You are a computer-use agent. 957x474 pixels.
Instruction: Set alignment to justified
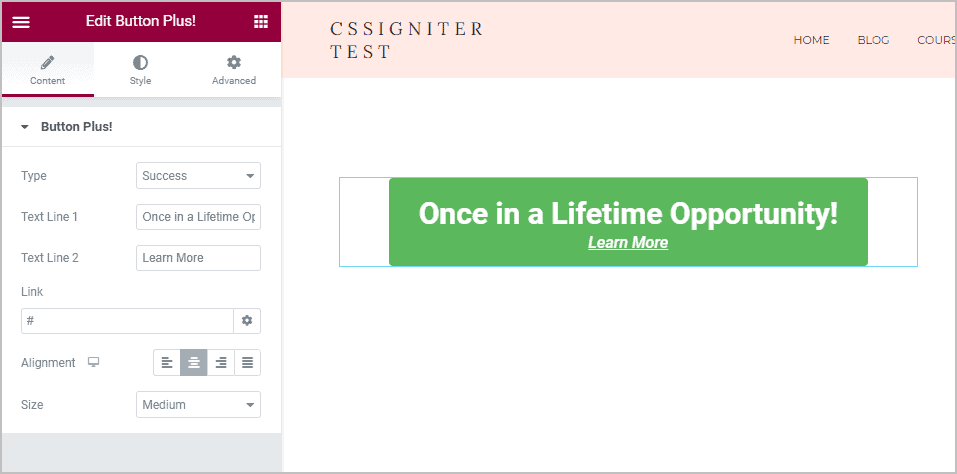point(247,363)
